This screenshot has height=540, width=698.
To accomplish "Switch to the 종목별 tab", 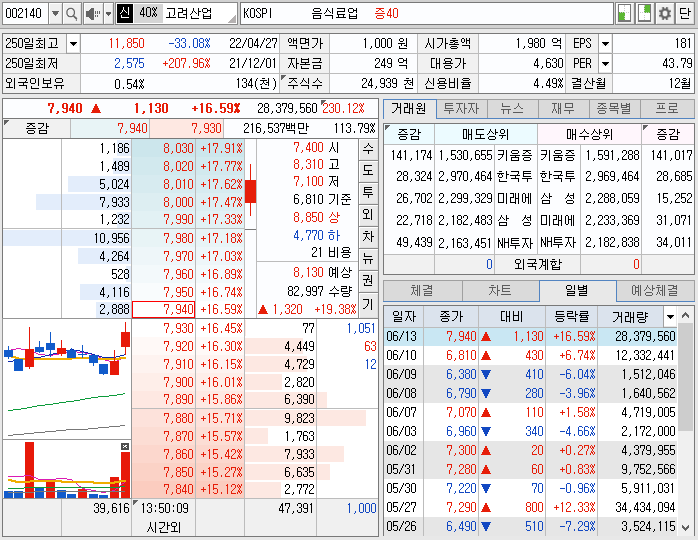I will [x=615, y=108].
